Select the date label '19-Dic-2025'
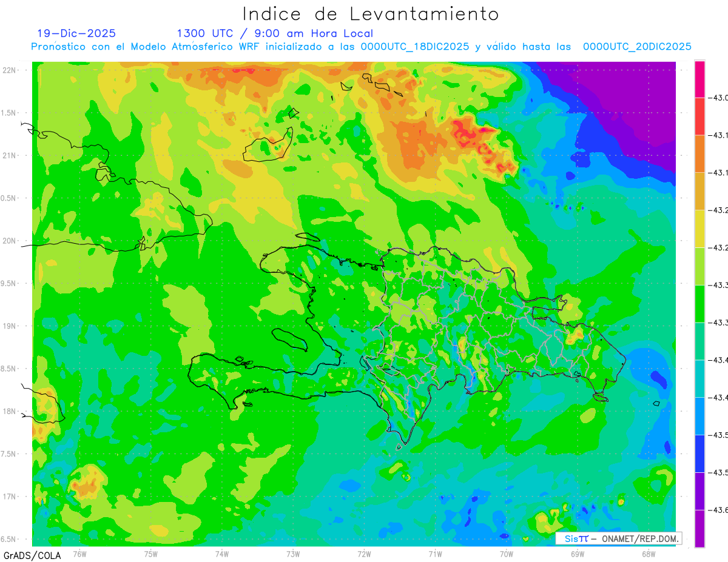Screen dimensions: 728x562 tap(76, 33)
